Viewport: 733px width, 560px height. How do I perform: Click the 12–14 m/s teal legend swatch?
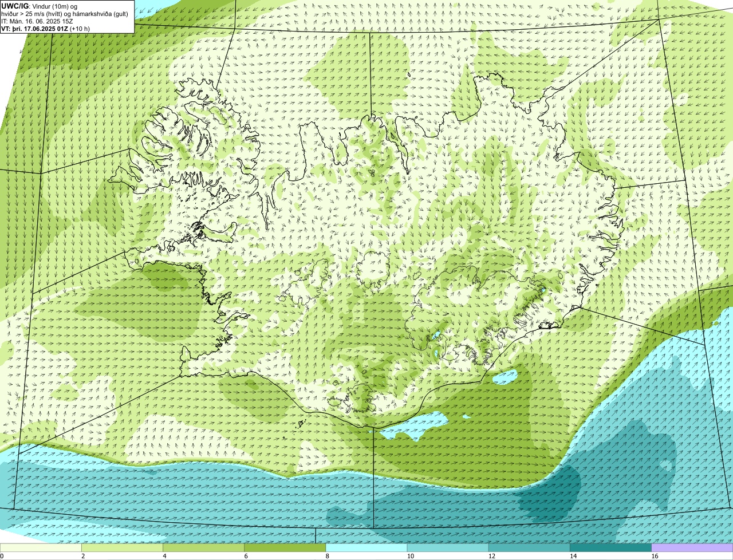tap(530, 548)
